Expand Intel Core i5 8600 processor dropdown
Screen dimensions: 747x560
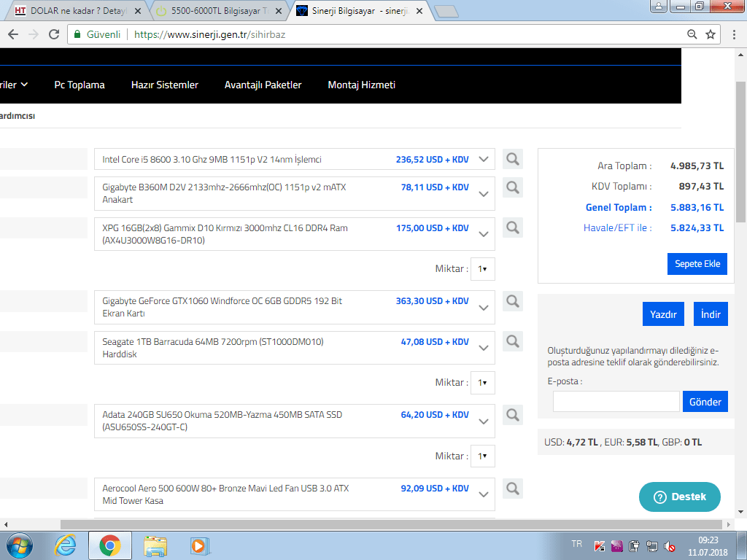tap(483, 160)
